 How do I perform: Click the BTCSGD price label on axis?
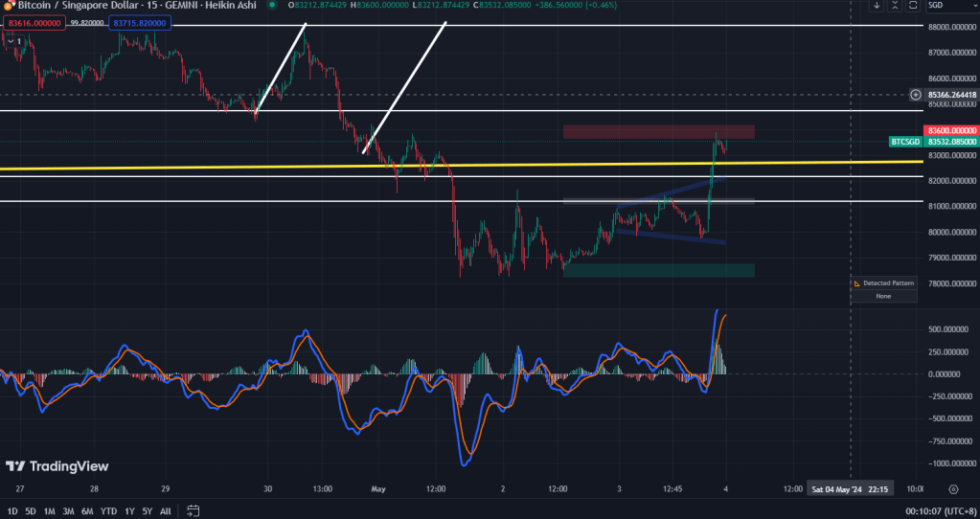(905, 142)
